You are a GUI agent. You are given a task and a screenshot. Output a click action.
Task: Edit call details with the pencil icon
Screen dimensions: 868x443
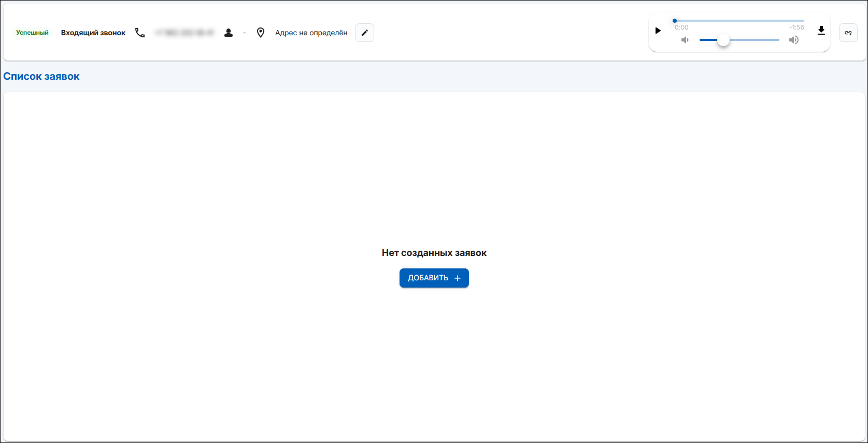pyautogui.click(x=365, y=33)
